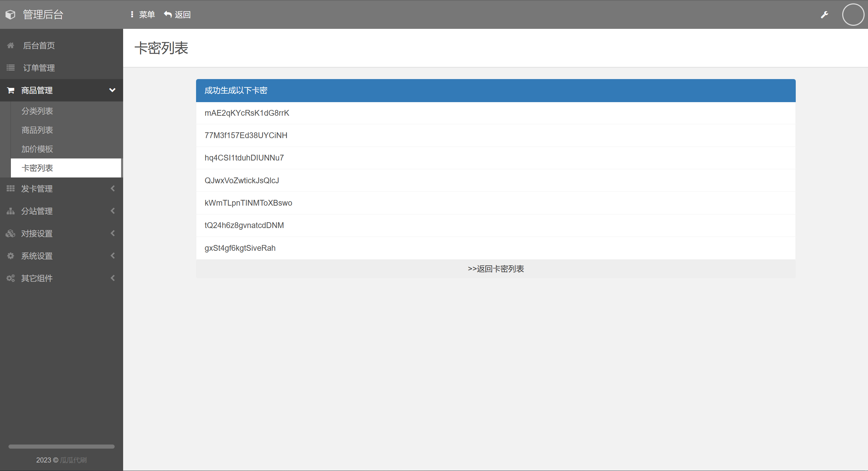Click the >>返回卡密列表 link
Screen dimensions: 868x471
496,269
